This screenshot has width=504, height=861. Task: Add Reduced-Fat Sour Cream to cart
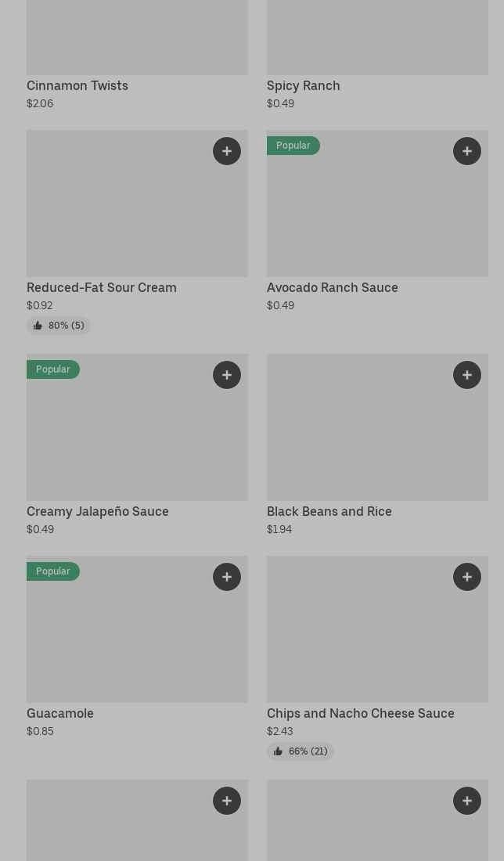[227, 151]
